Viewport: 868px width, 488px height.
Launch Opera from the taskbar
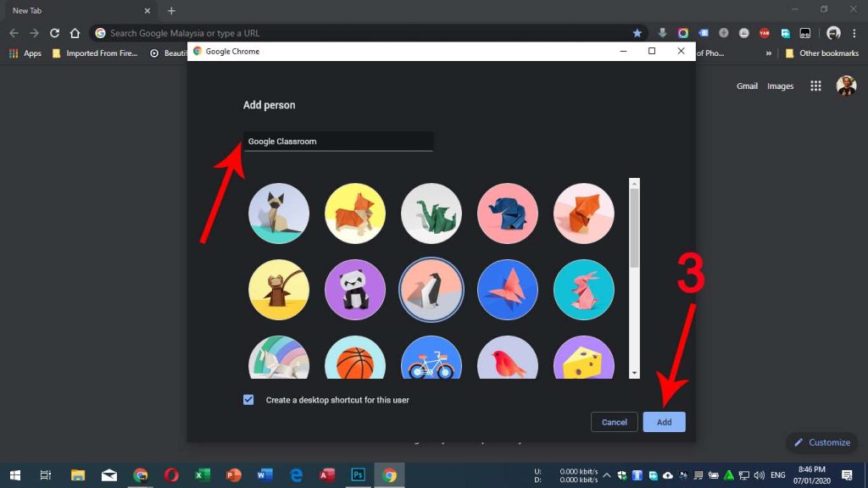click(171, 474)
